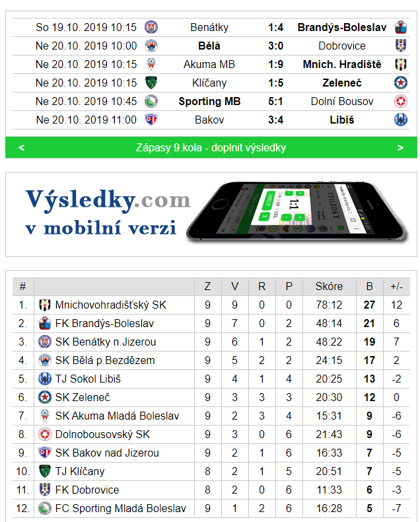Image resolution: width=420 pixels, height=522 pixels.
Task: Open the 1:9 Akuma MB match score
Action: tap(275, 64)
